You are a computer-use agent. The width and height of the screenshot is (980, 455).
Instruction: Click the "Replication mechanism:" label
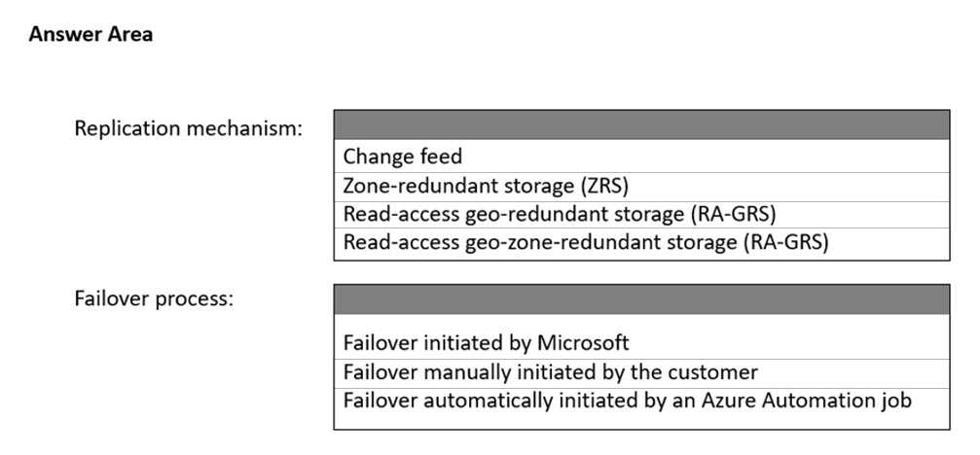click(189, 128)
